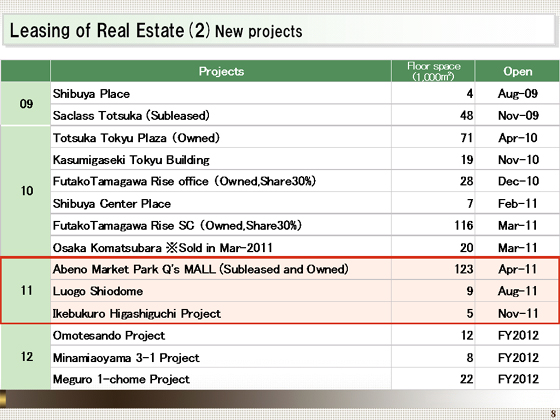Click floor space value '71'
560x420 pixels.
[466, 138]
